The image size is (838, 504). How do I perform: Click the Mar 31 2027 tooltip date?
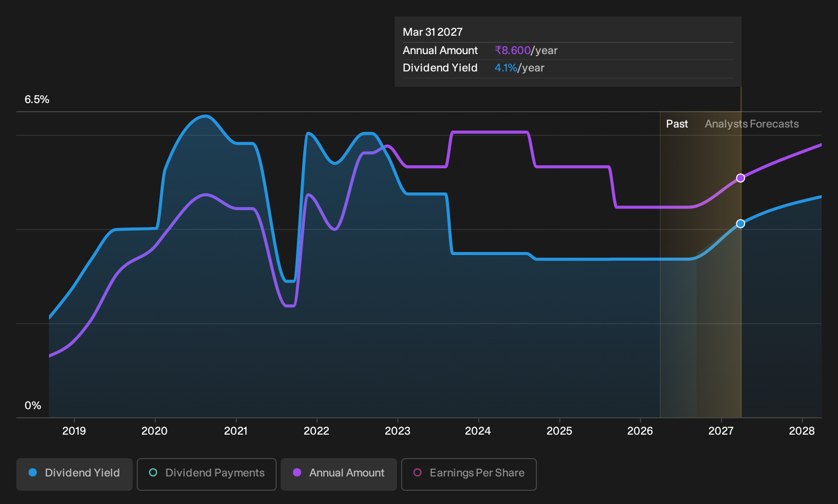[433, 32]
